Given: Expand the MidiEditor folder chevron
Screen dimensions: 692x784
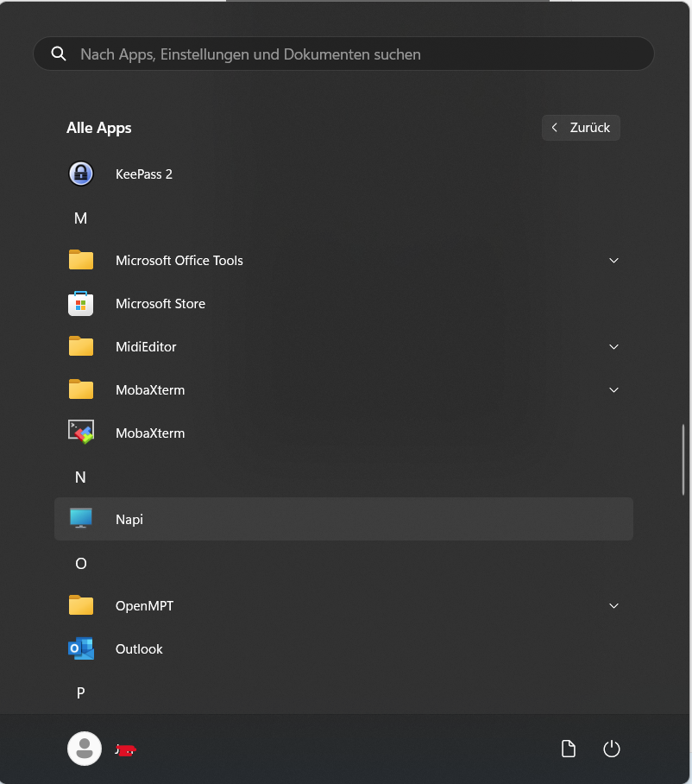Looking at the screenshot, I should tap(614, 346).
